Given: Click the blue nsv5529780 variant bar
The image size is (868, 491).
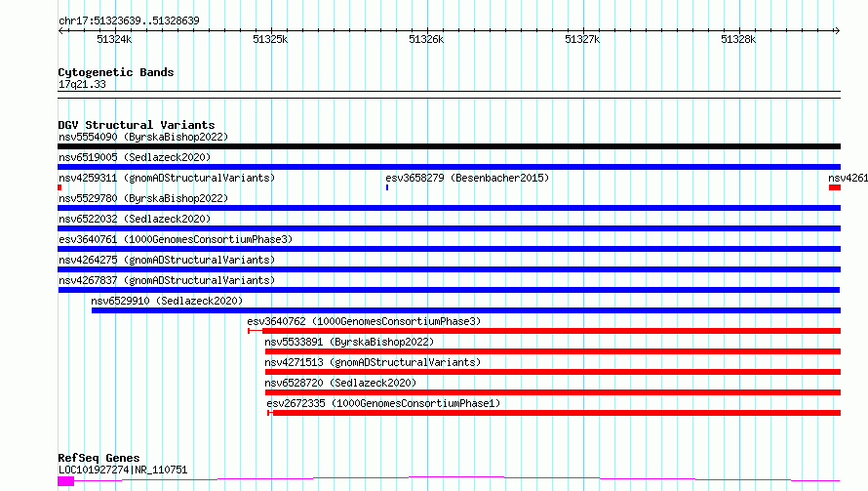Looking at the screenshot, I should 449,208.
